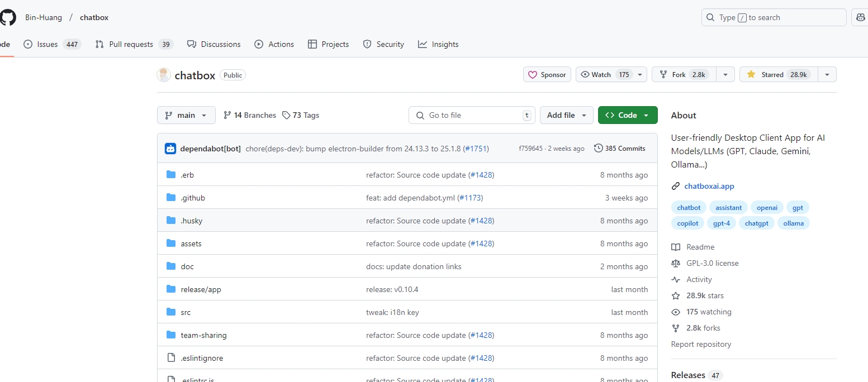Screen dimensions: 868x382
Task: Select the chatbot topic tag
Action: (689, 207)
